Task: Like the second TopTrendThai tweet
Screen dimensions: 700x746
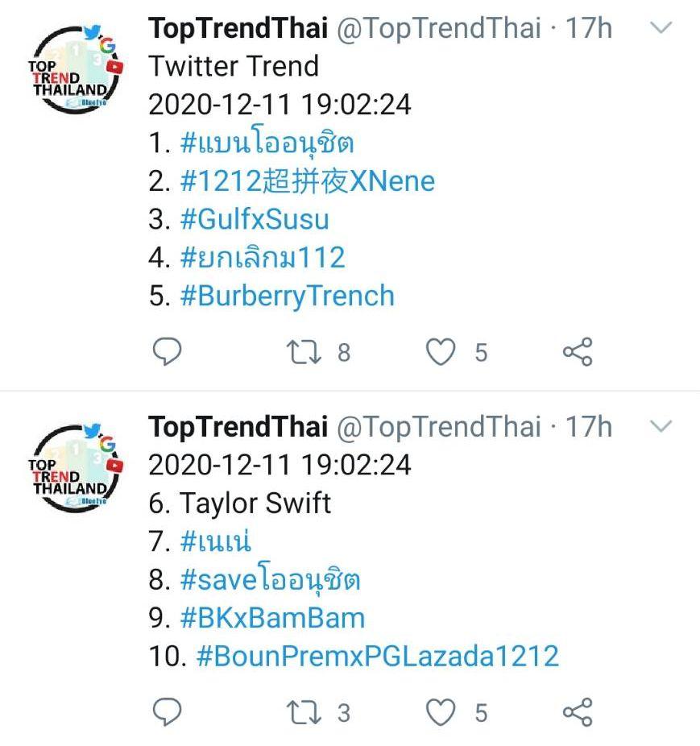Action: (x=441, y=713)
